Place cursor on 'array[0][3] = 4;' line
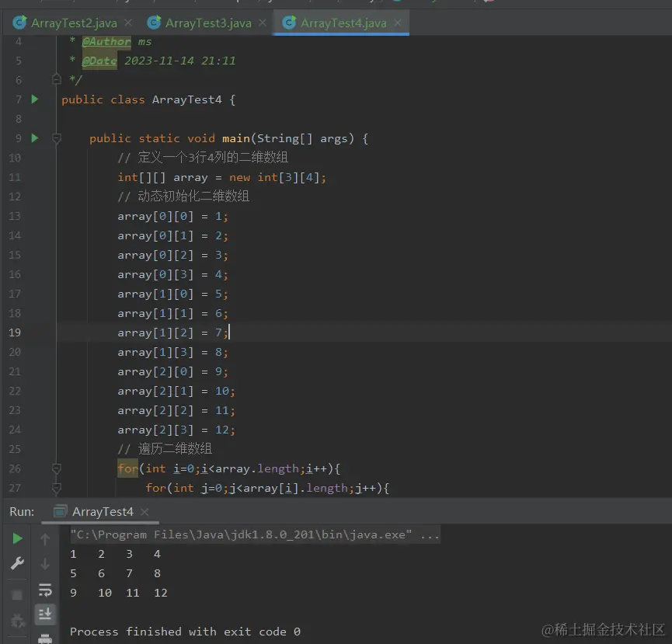672x644 pixels. (x=172, y=275)
